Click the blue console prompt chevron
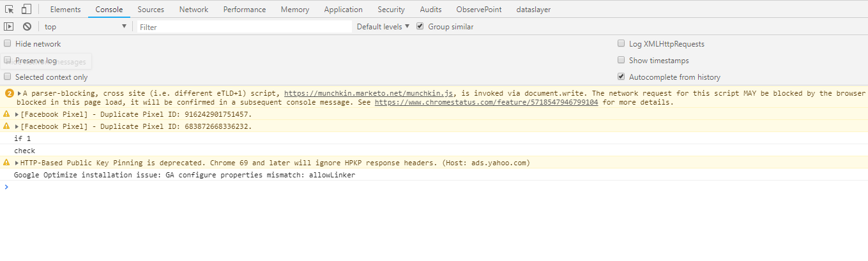Image resolution: width=868 pixels, height=261 pixels. click(6, 187)
